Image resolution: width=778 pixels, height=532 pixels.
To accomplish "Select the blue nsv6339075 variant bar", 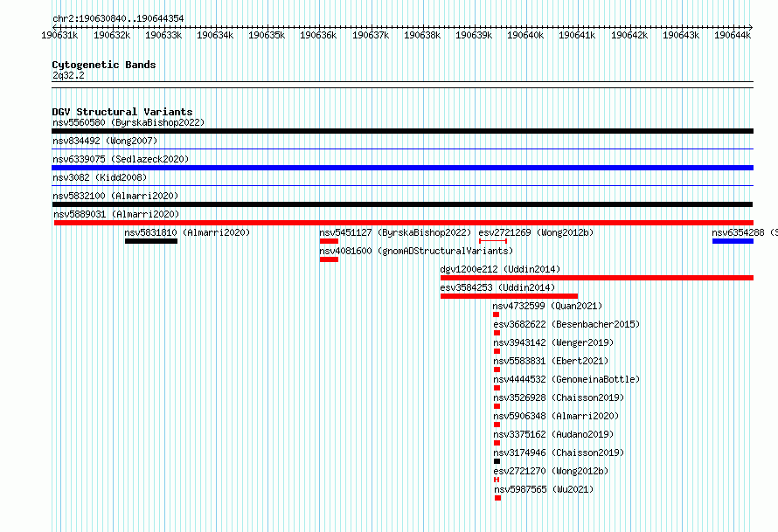I will [402, 168].
